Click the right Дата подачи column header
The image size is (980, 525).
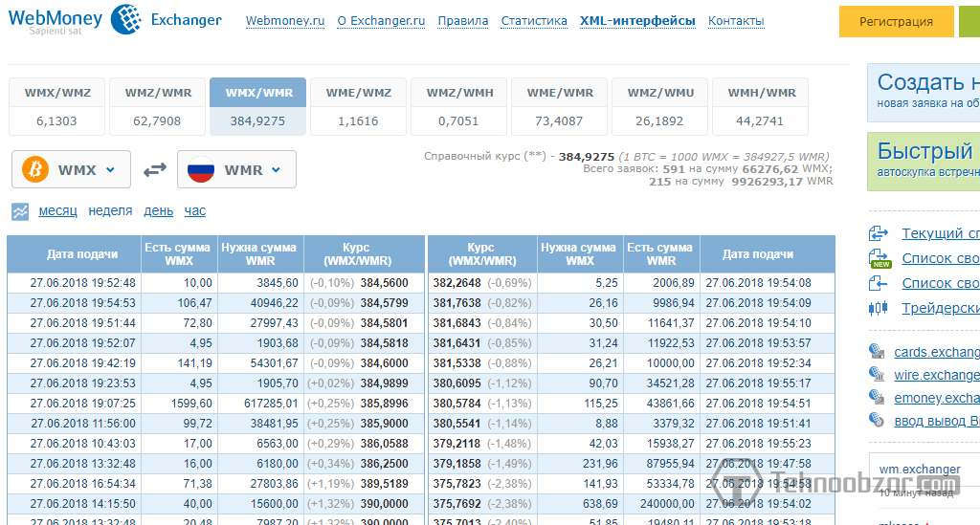pyautogui.click(x=768, y=254)
